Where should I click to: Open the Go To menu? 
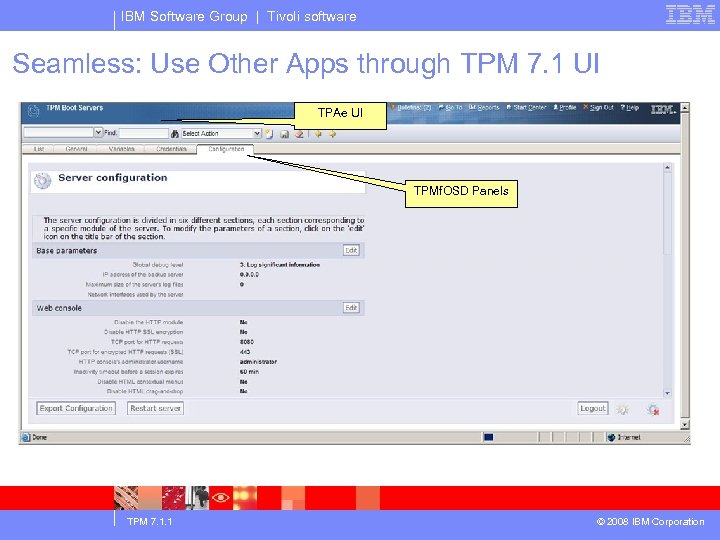(450, 107)
